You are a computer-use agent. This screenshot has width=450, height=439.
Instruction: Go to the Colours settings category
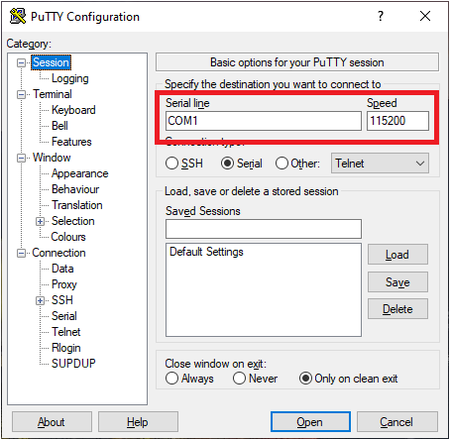pos(68,237)
